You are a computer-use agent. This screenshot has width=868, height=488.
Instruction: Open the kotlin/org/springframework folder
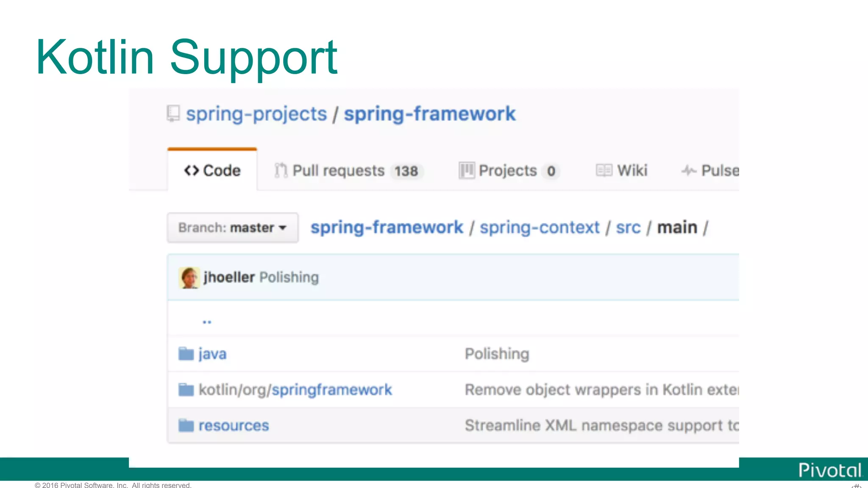(295, 390)
